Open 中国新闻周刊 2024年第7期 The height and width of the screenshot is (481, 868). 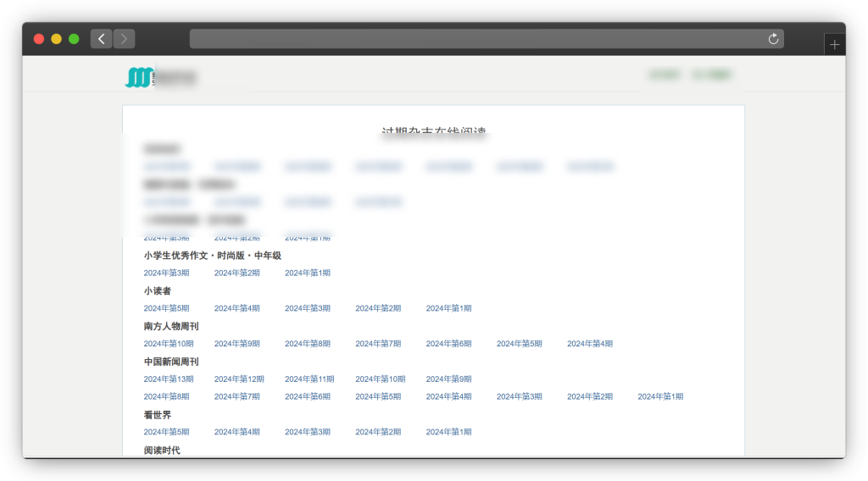point(237,397)
